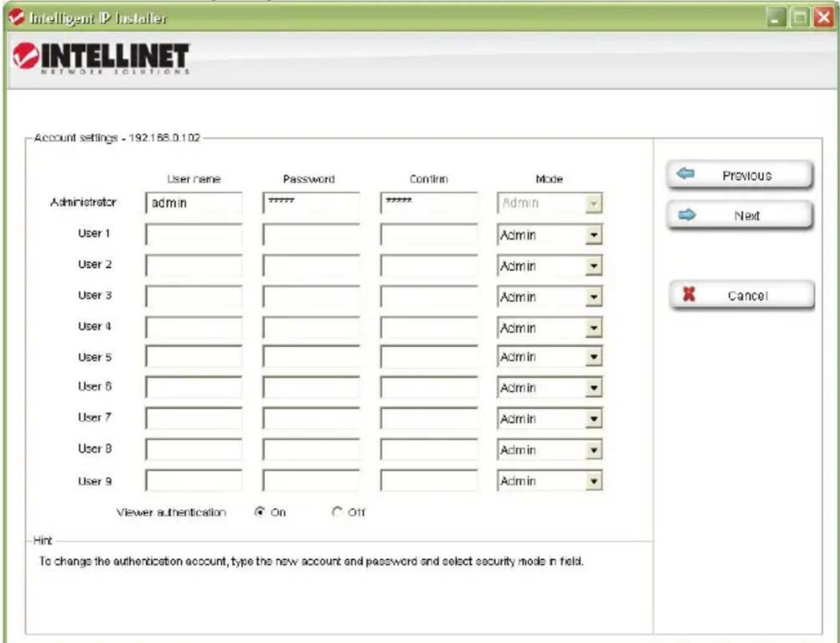Click the Administrator user name field

point(194,203)
